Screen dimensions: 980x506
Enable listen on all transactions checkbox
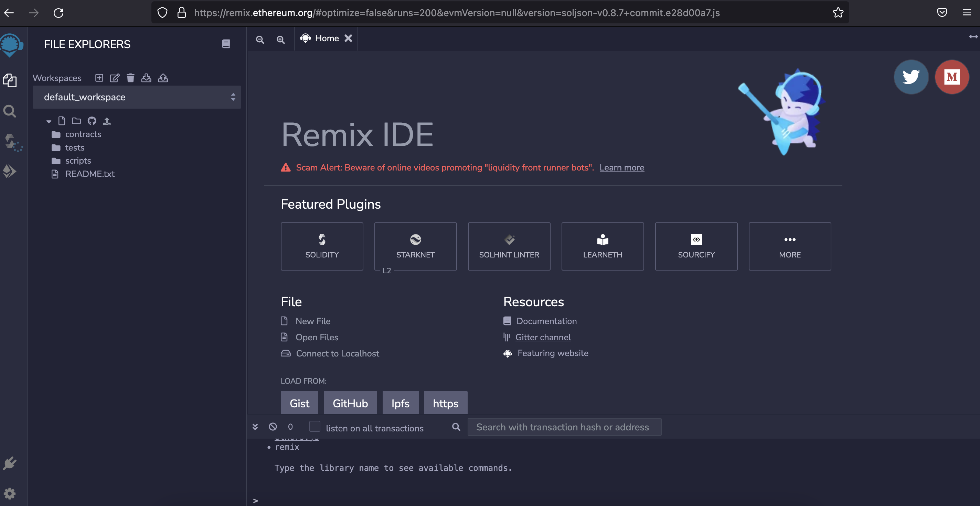tap(315, 427)
